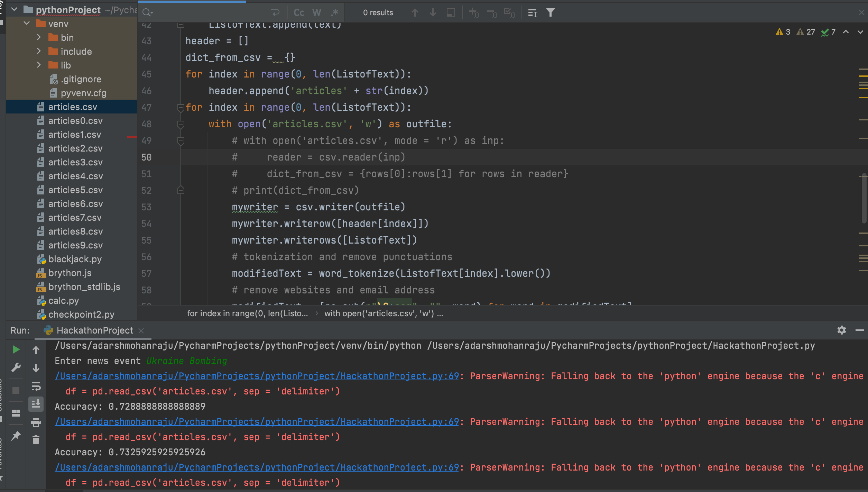Image resolution: width=868 pixels, height=492 pixels.
Task: Select the HackathonProject run tab
Action: coord(94,330)
